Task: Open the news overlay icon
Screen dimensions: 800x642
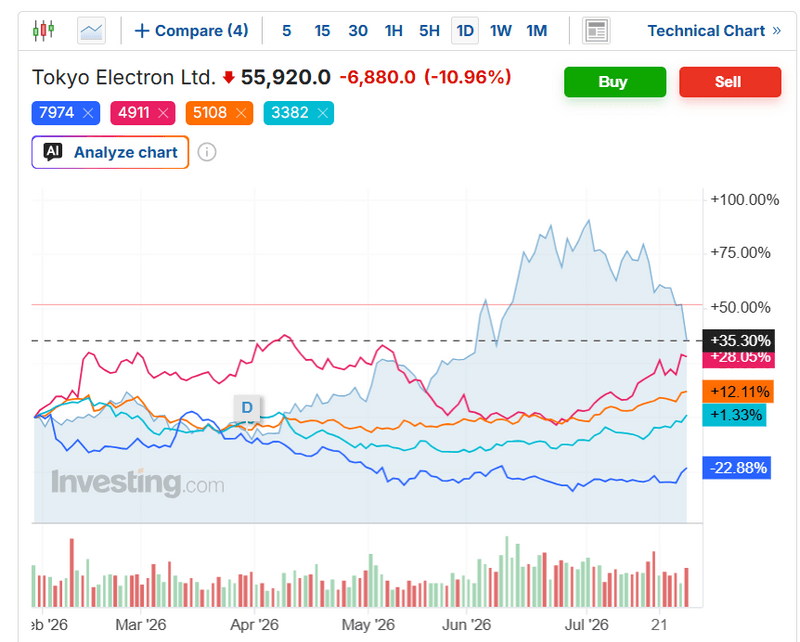Action: [596, 31]
